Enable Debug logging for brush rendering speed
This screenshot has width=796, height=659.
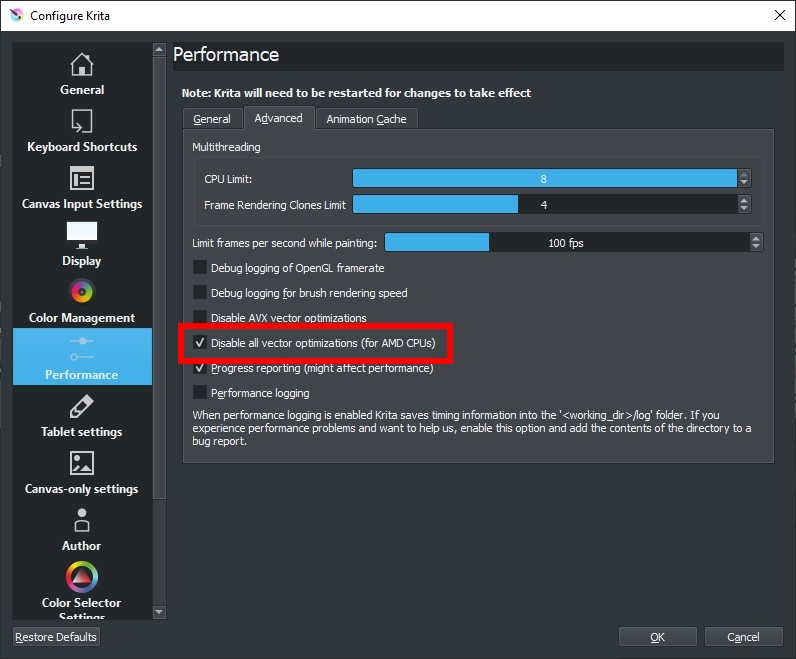coord(200,292)
